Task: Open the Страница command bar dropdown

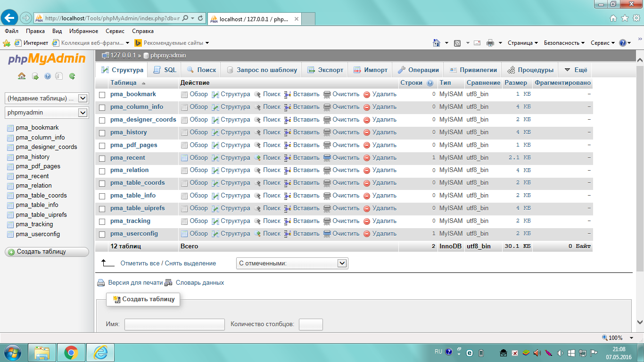Action: (523, 43)
